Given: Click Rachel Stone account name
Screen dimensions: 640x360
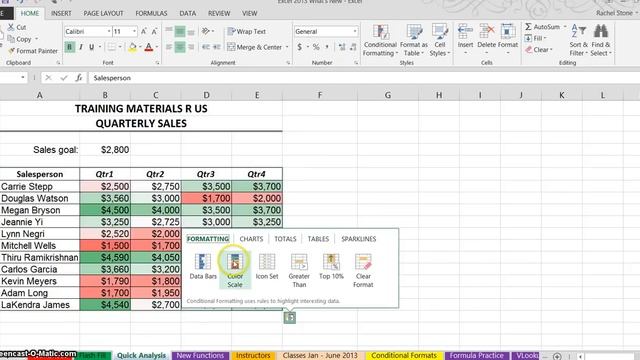Looking at the screenshot, I should [614, 13].
